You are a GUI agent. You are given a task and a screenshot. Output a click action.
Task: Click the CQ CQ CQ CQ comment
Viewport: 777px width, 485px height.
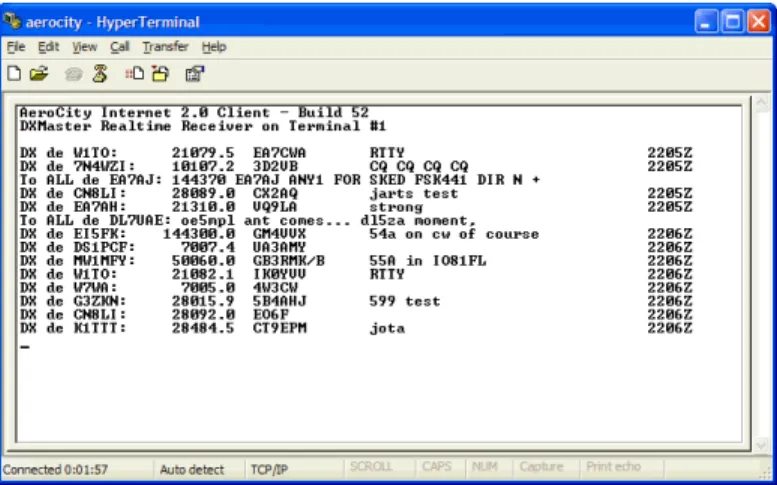click(x=419, y=166)
